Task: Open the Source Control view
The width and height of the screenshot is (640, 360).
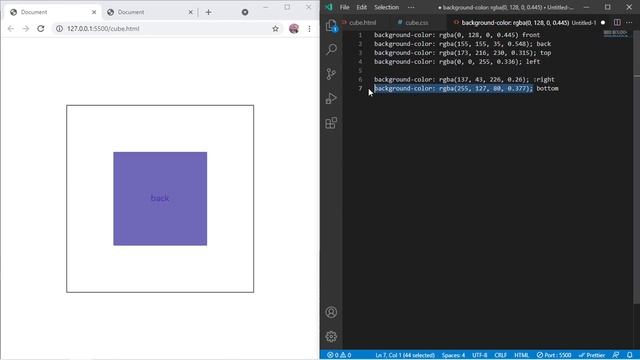Action: pos(331,74)
